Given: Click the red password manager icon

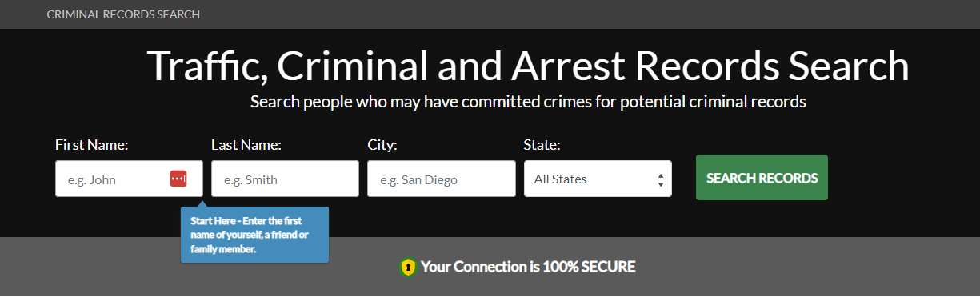Looking at the screenshot, I should click(178, 179).
